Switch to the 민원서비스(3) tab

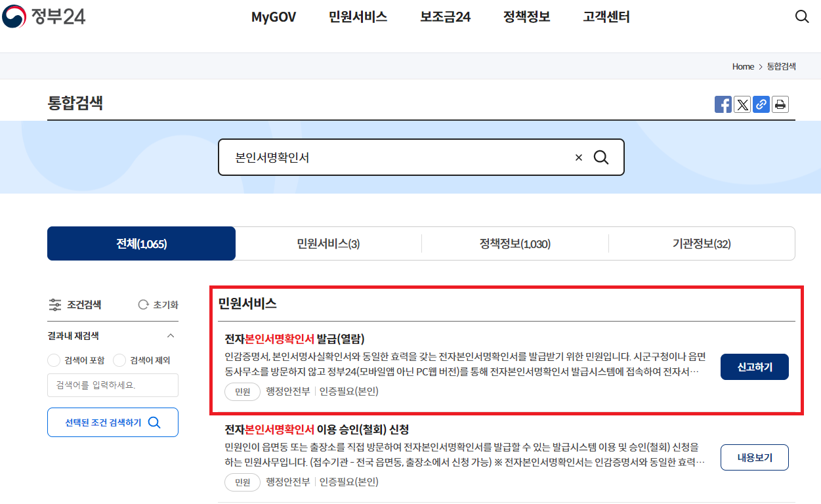click(x=328, y=243)
